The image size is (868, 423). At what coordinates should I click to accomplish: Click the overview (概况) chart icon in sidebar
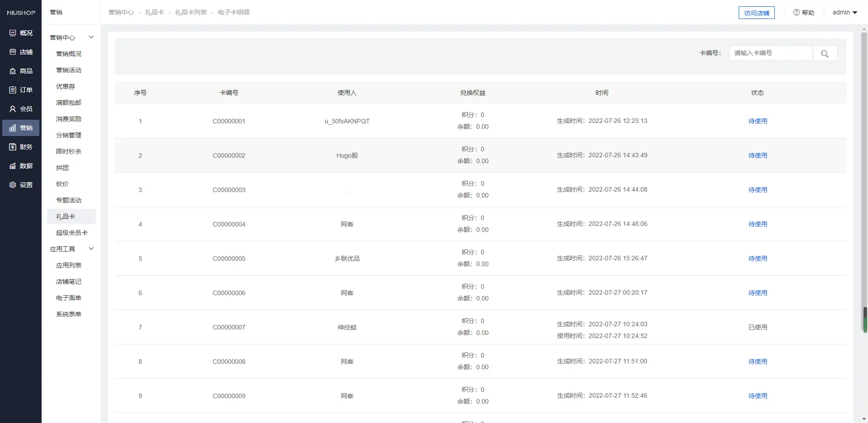(x=13, y=33)
